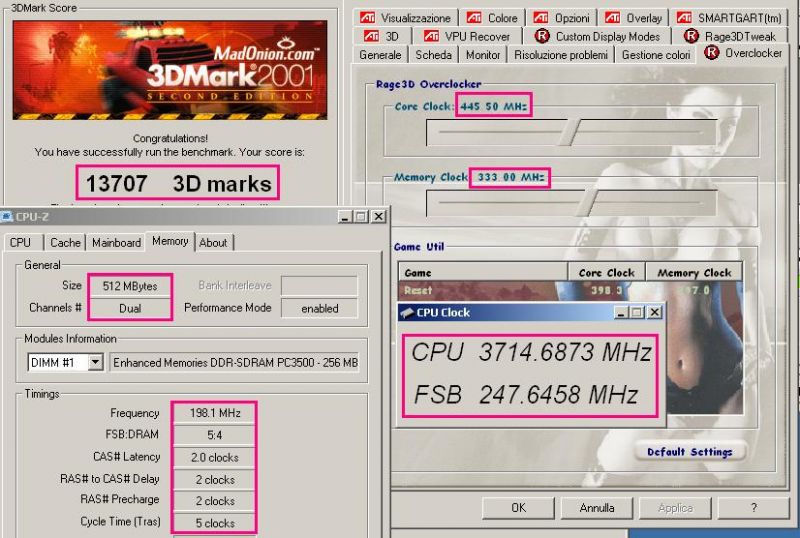This screenshot has width=800, height=538.
Task: Open the Scheda tab
Action: (x=433, y=55)
